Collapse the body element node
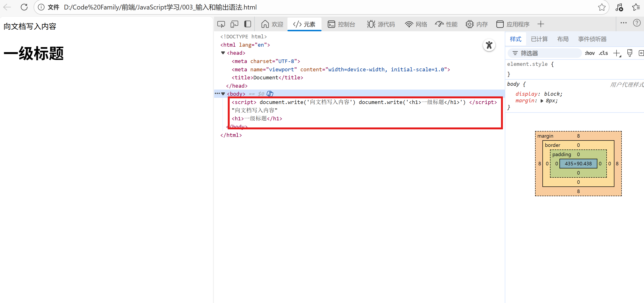This screenshot has height=303, width=644. 223,94
